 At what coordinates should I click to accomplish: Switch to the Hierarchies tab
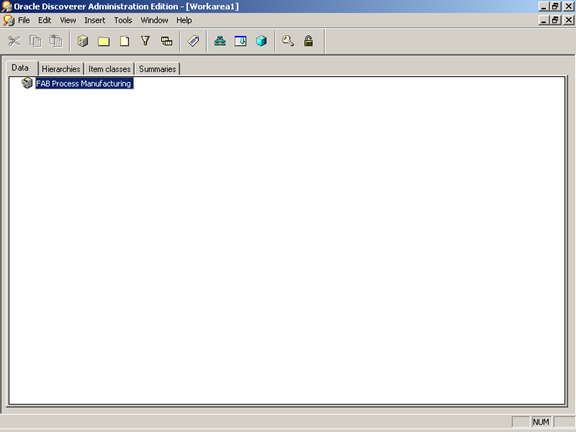61,69
